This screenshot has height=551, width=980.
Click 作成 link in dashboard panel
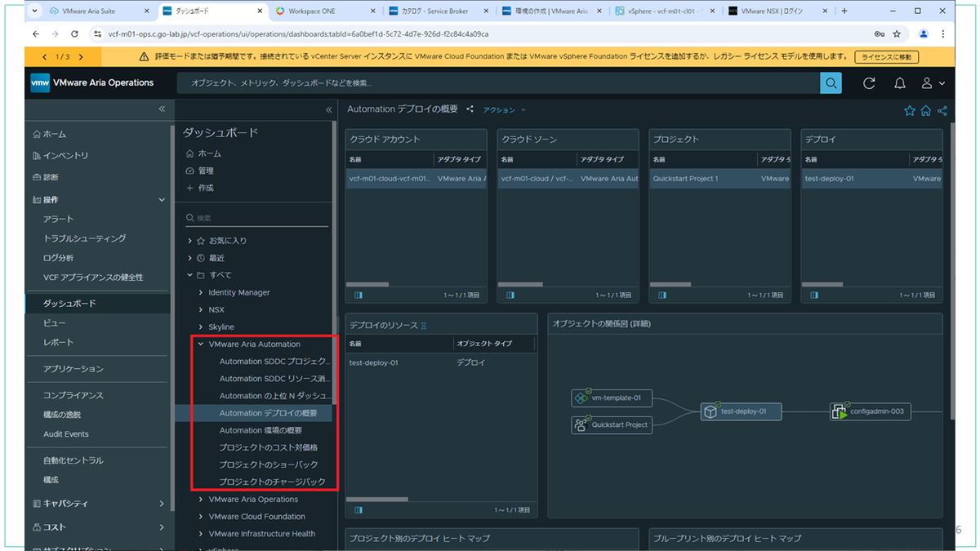(x=205, y=188)
